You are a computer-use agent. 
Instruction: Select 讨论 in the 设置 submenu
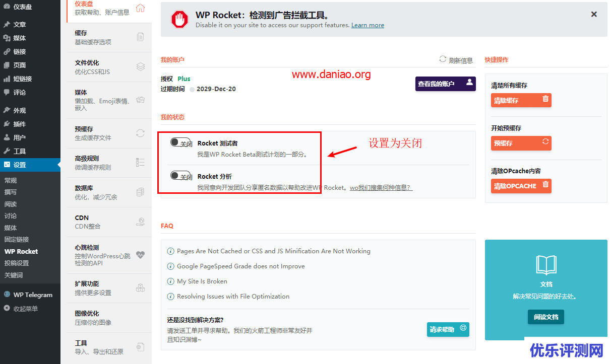coord(11,215)
